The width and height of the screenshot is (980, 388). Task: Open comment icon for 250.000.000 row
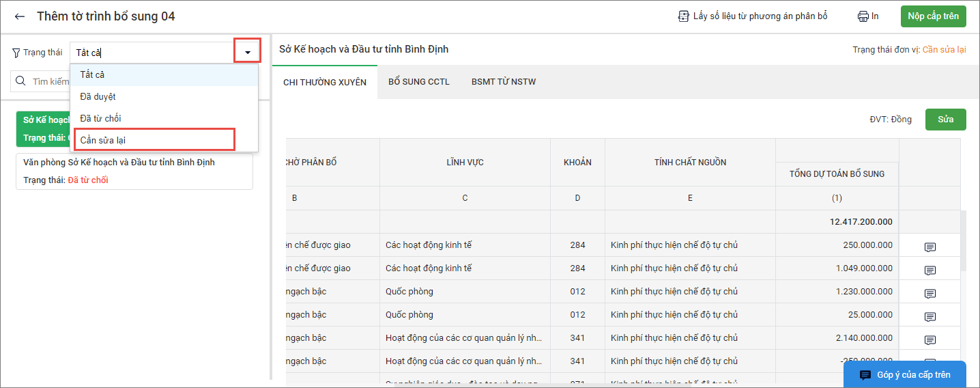click(929, 247)
